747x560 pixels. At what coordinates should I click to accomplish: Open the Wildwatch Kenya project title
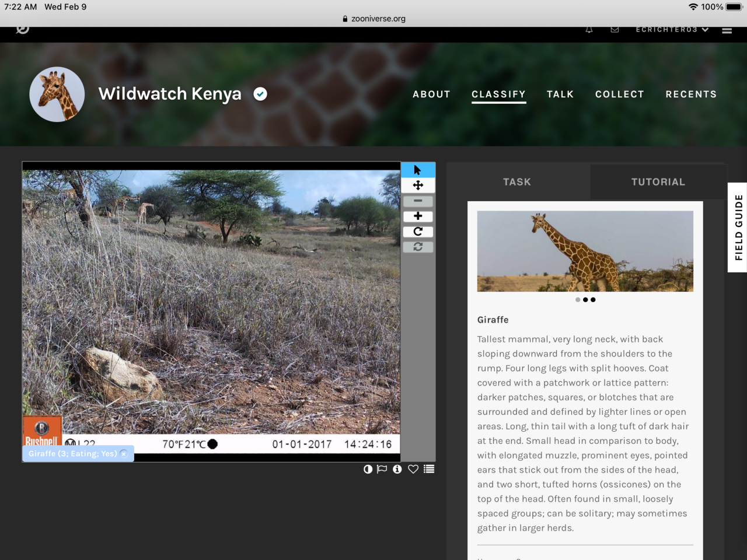click(170, 94)
